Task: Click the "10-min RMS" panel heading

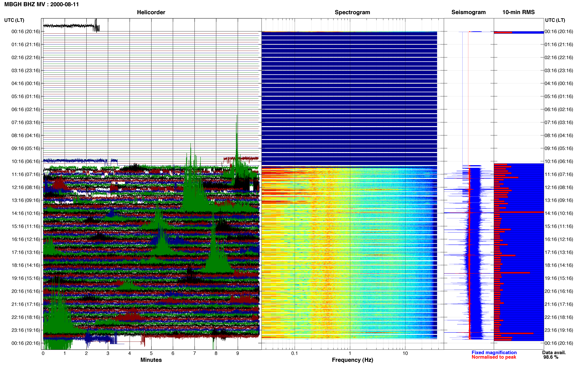Action: 518,12
